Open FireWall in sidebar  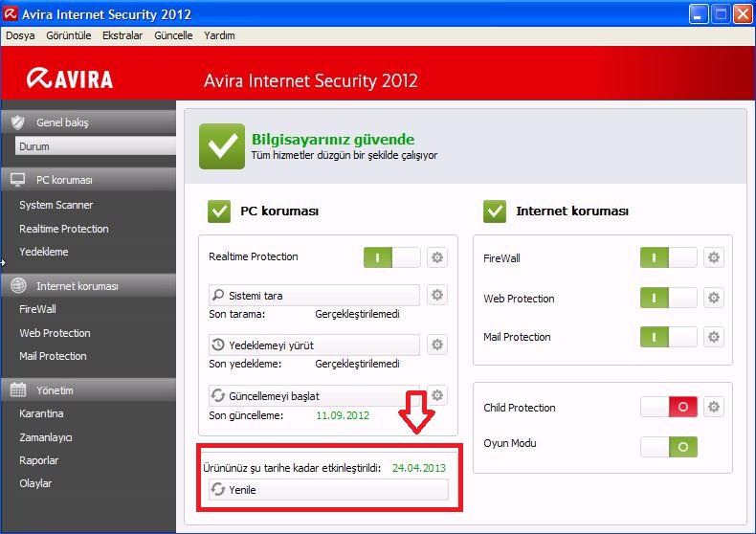point(37,309)
